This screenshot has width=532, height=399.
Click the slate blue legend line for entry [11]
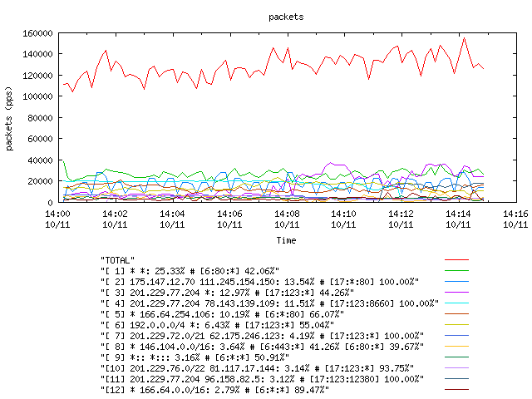(456, 379)
